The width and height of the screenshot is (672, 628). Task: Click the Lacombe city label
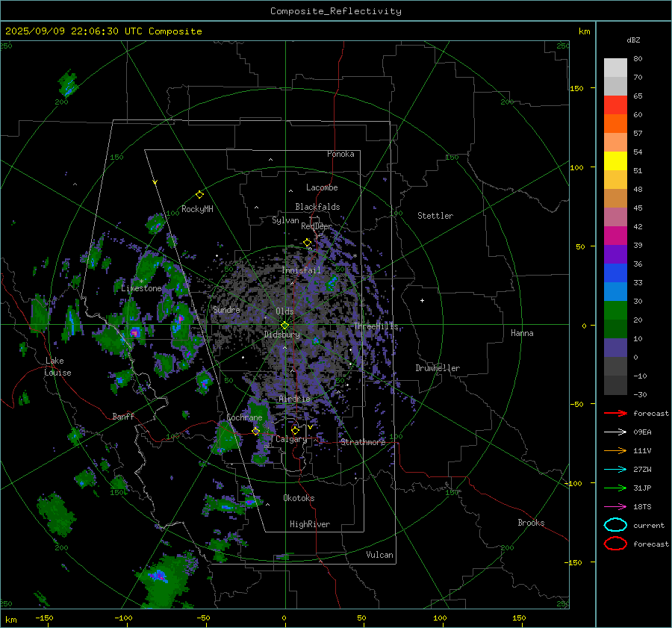[x=322, y=187]
